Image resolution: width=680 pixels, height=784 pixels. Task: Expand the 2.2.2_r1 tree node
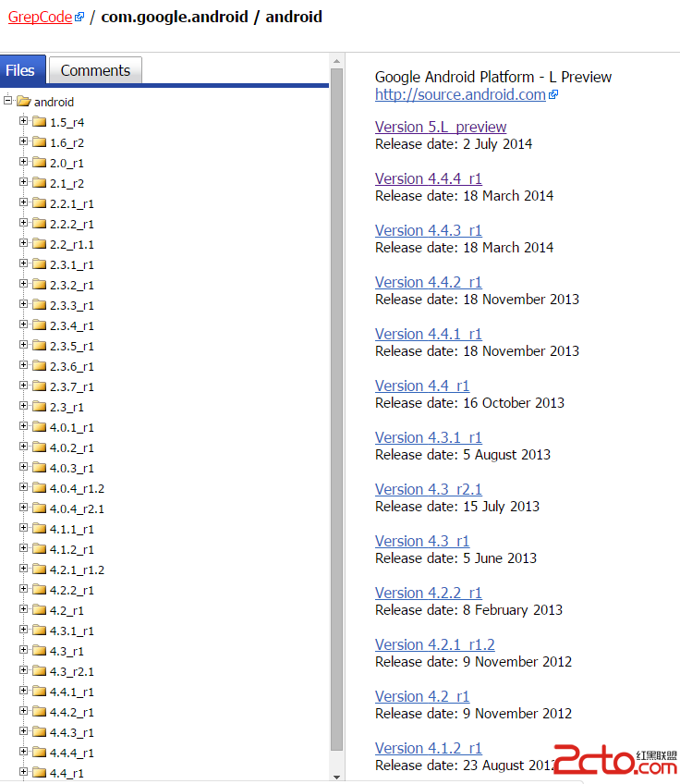(x=23, y=223)
